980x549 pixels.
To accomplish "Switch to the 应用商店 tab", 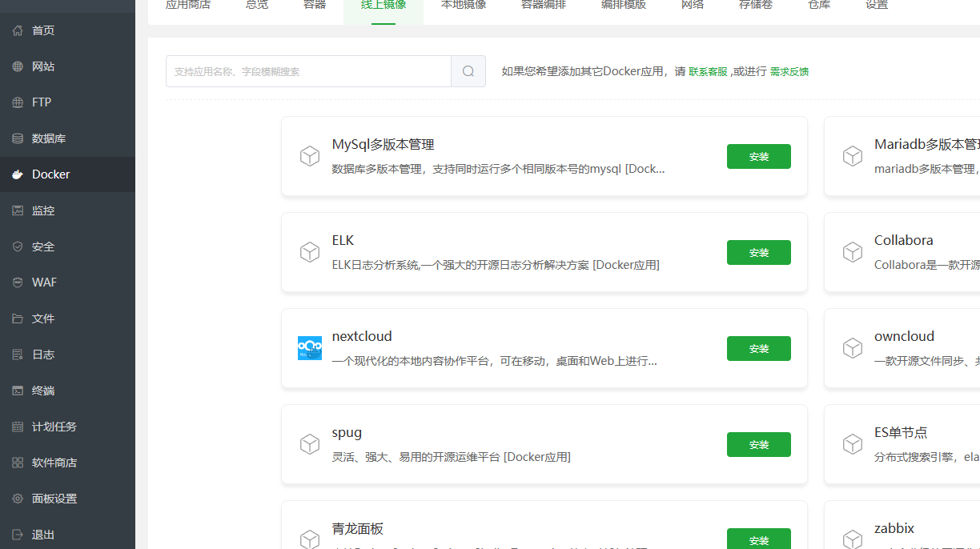I will pos(188,5).
